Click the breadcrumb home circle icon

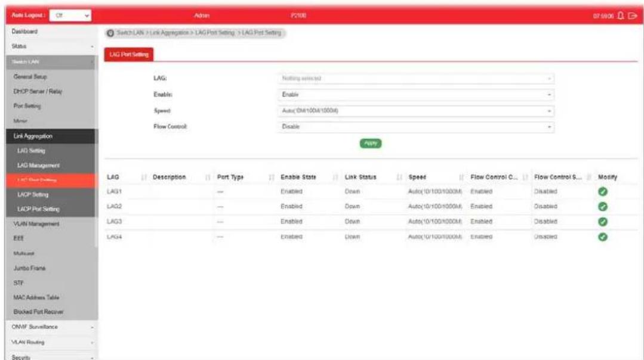pyautogui.click(x=110, y=33)
